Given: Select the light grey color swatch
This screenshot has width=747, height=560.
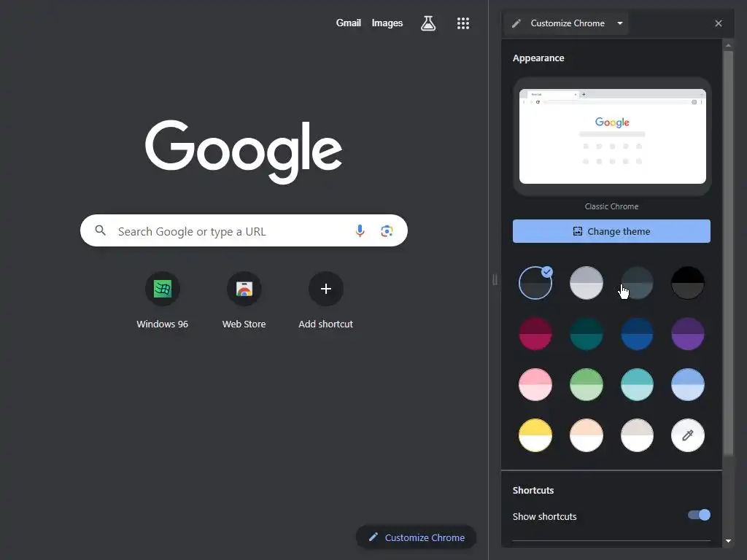Looking at the screenshot, I should (587, 283).
